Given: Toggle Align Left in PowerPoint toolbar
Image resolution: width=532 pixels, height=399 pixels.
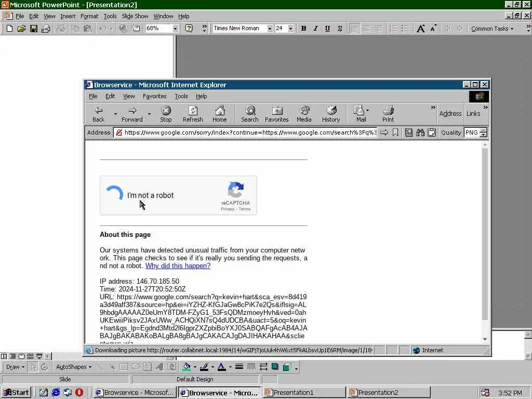Looking at the screenshot, I should 354,29.
